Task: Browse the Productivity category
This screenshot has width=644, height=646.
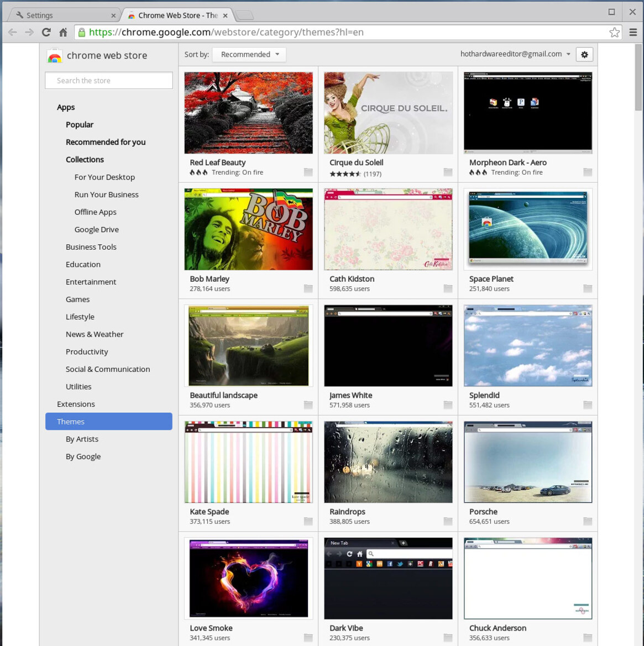Action: [x=87, y=352]
